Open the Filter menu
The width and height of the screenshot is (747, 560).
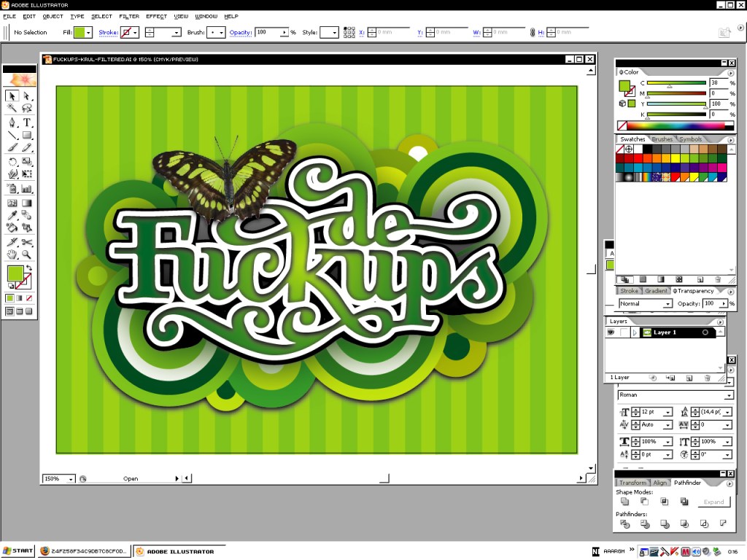tap(129, 16)
